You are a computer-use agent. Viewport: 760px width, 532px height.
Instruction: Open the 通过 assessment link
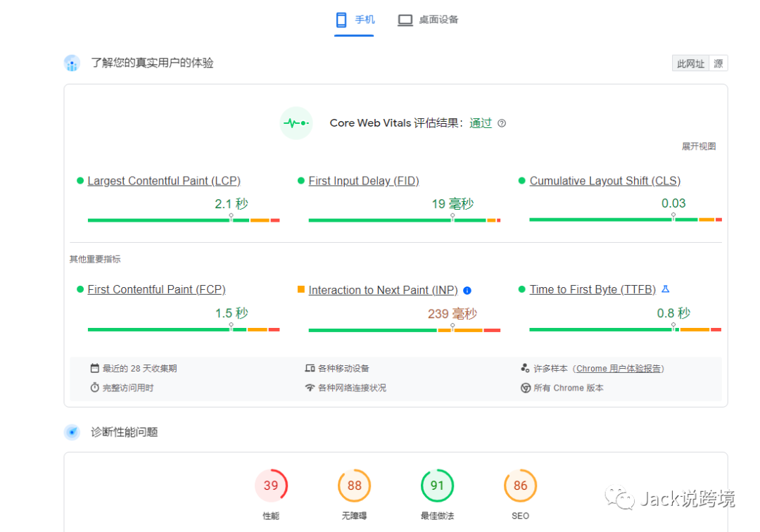[481, 123]
